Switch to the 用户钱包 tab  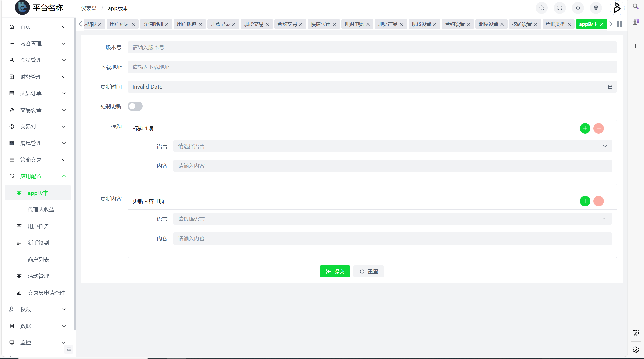(186, 24)
